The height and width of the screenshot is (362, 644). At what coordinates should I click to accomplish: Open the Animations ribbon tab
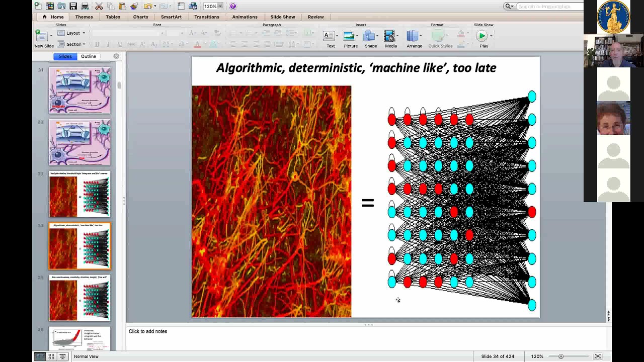245,17
